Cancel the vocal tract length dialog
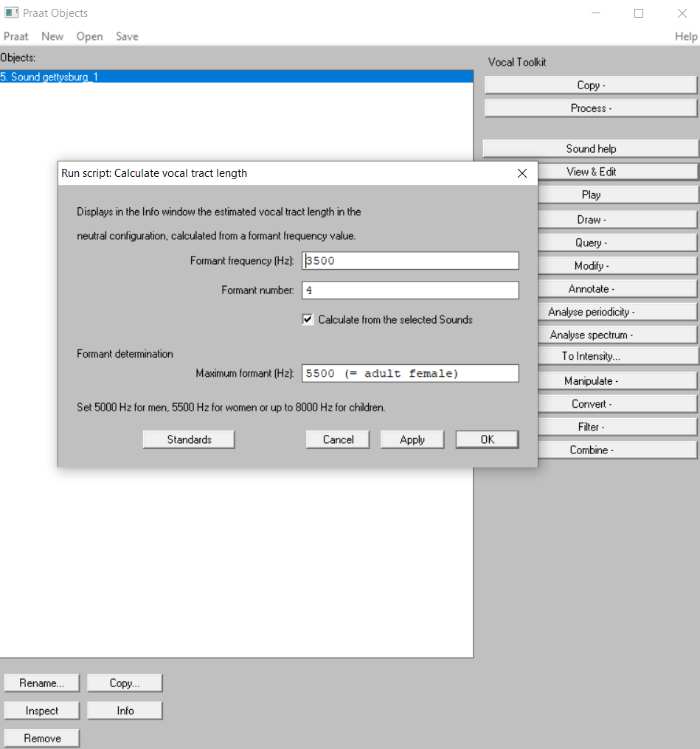The width and height of the screenshot is (700, 749). (x=338, y=439)
